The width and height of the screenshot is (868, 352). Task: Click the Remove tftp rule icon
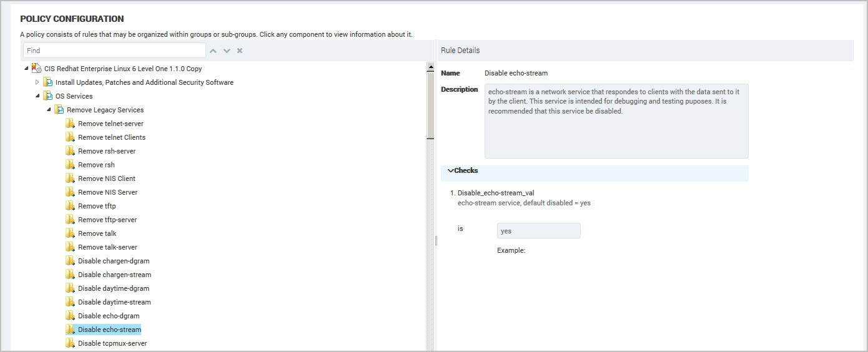pyautogui.click(x=71, y=206)
